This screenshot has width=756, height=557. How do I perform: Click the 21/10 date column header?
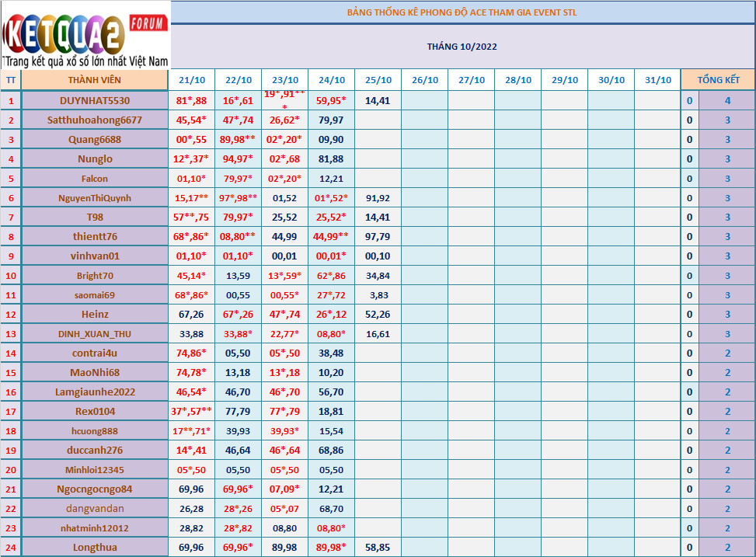coord(192,80)
